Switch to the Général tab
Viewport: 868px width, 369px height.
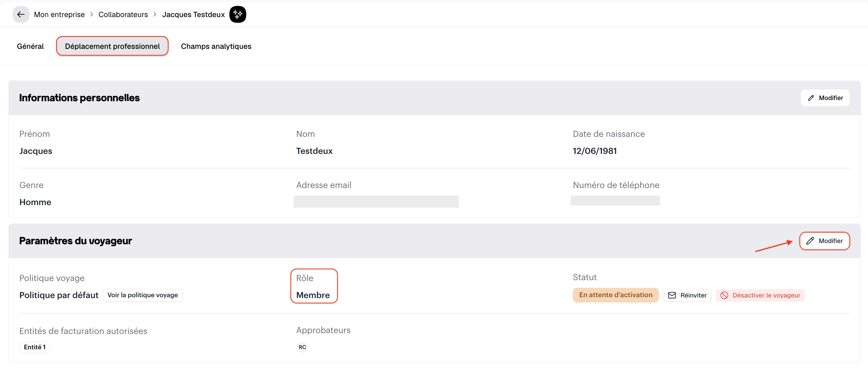(x=30, y=46)
